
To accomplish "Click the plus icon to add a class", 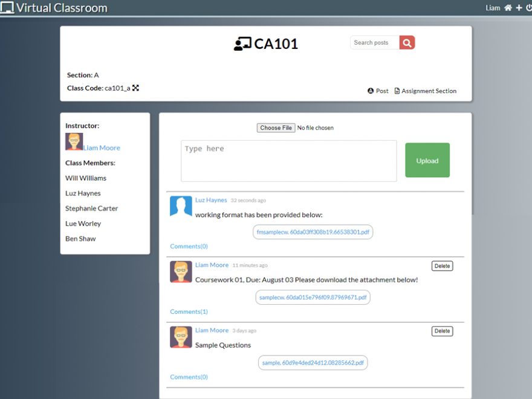I will 519,8.
